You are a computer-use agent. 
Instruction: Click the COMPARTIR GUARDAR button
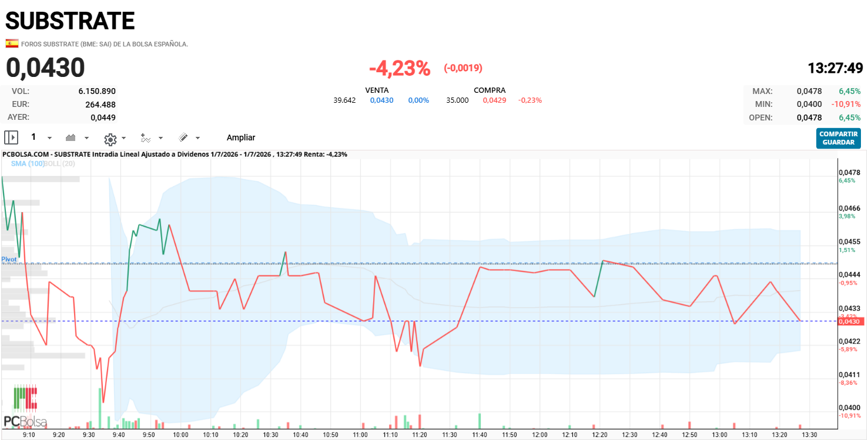pos(839,138)
